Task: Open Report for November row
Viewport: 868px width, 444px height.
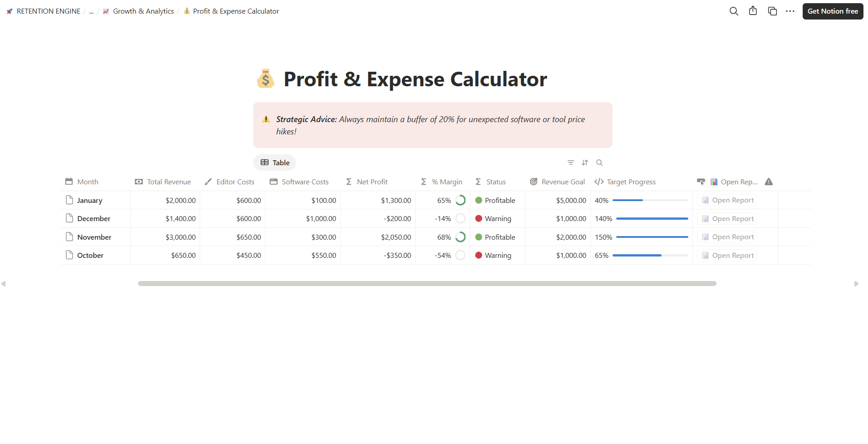Action: pos(727,237)
